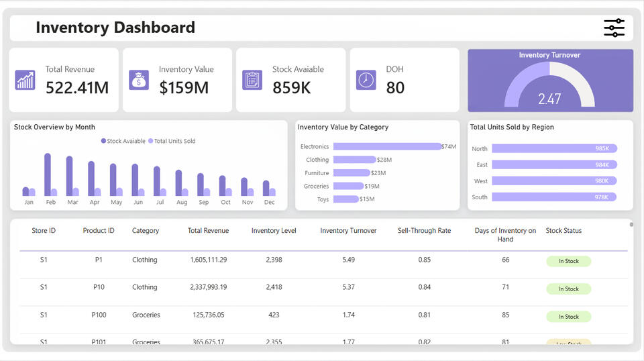
Task: Click the table vertical scrollbar handle
Action: click(x=631, y=225)
